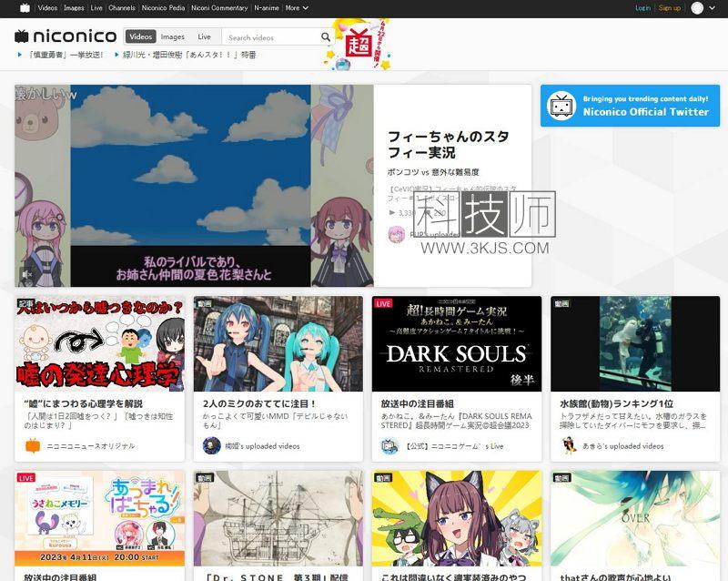Click the TV mascot icon in Twitter banner

pyautogui.click(x=561, y=106)
